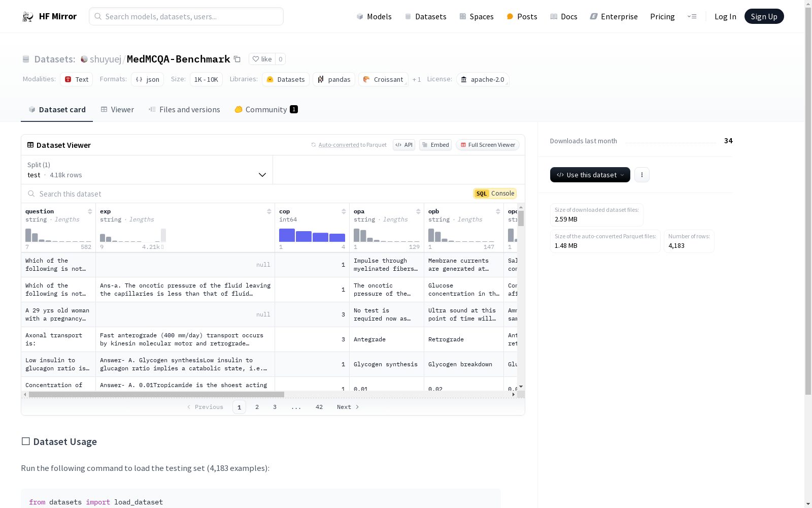Image resolution: width=812 pixels, height=508 pixels.
Task: Select page 1 in table pagination
Action: coord(240,407)
